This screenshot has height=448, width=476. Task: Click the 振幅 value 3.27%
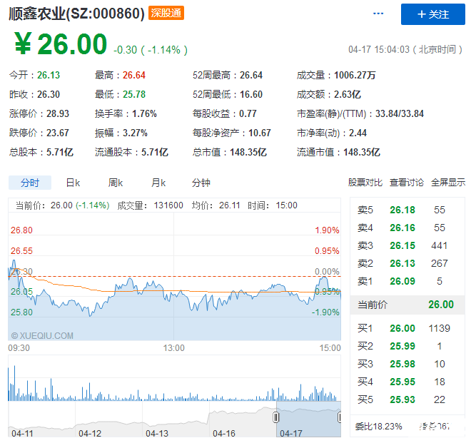pyautogui.click(x=135, y=133)
